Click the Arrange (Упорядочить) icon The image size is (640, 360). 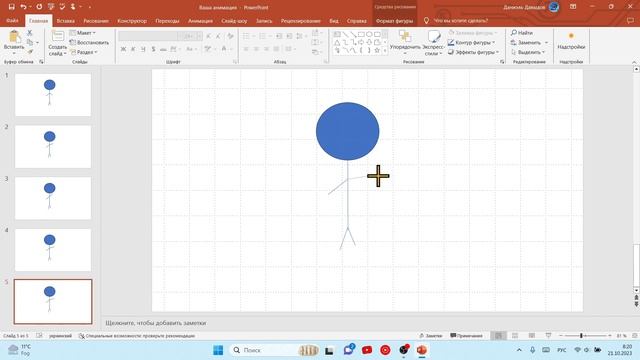(x=405, y=36)
